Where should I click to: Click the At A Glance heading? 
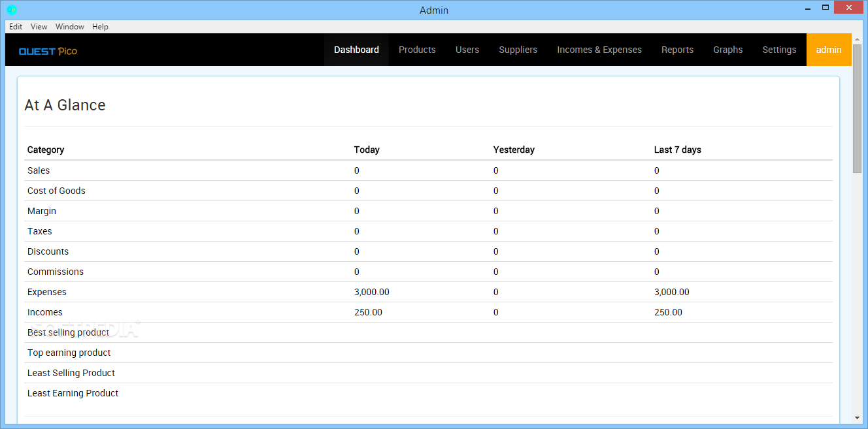pyautogui.click(x=65, y=105)
